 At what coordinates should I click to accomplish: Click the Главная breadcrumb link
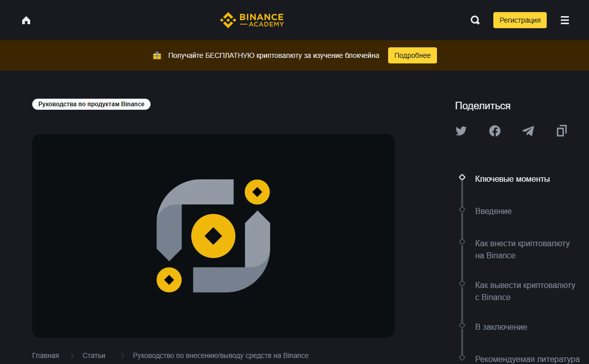coord(45,355)
